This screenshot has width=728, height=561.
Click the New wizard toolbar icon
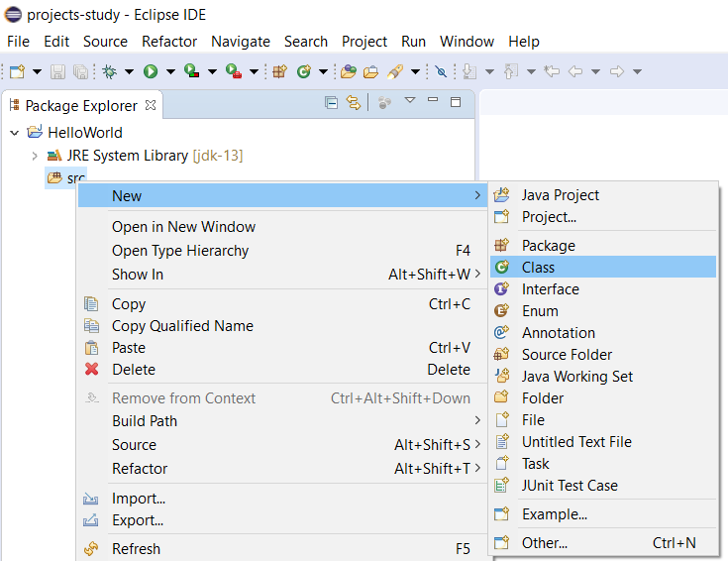[x=17, y=71]
